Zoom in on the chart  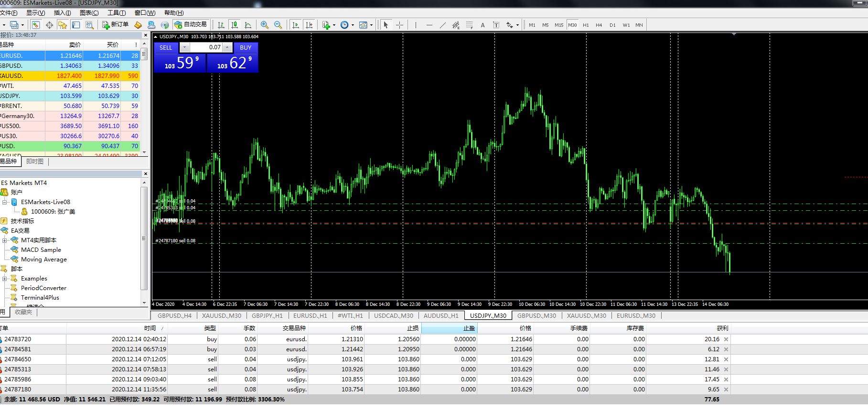click(x=265, y=25)
